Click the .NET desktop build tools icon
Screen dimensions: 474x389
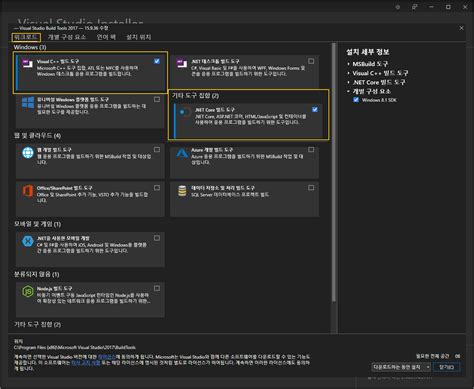(x=182, y=63)
